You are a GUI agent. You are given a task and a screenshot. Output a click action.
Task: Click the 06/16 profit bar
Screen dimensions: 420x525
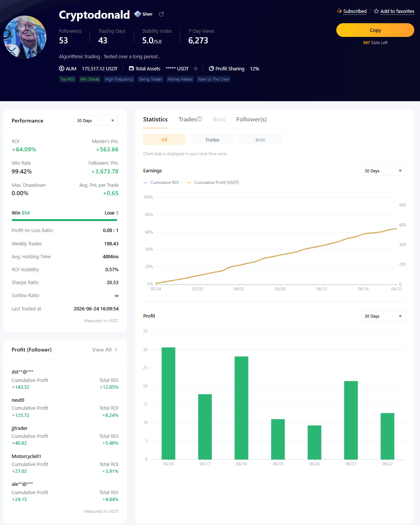(x=169, y=403)
